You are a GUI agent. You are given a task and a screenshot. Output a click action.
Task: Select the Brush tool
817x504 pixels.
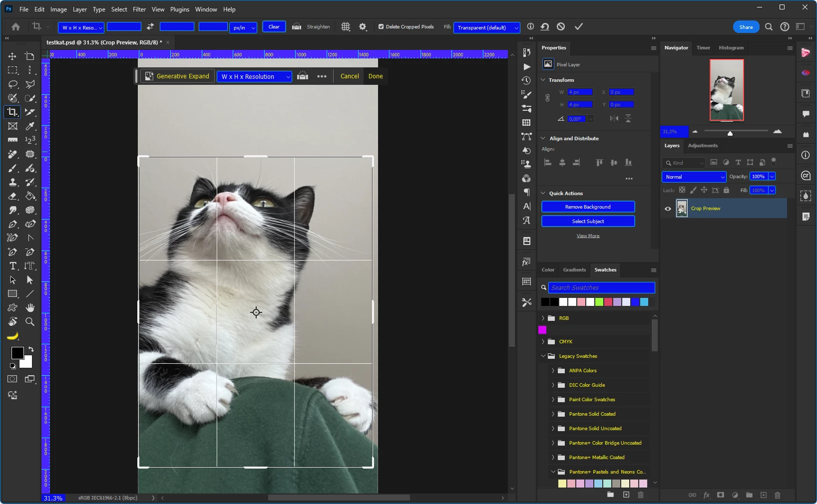[12, 168]
